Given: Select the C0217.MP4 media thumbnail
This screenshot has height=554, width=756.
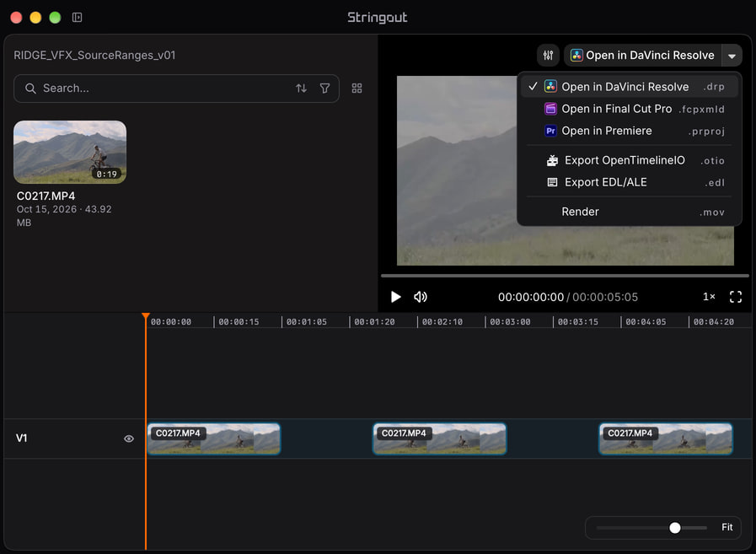Looking at the screenshot, I should click(x=70, y=152).
